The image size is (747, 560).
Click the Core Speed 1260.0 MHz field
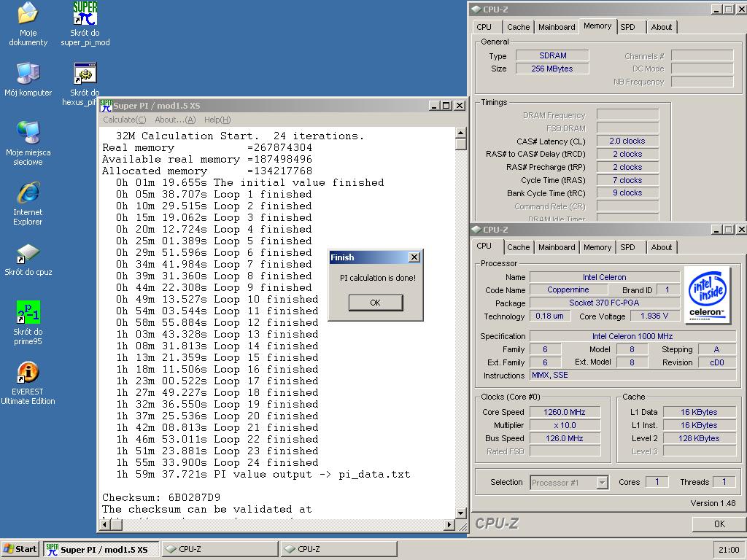click(565, 413)
